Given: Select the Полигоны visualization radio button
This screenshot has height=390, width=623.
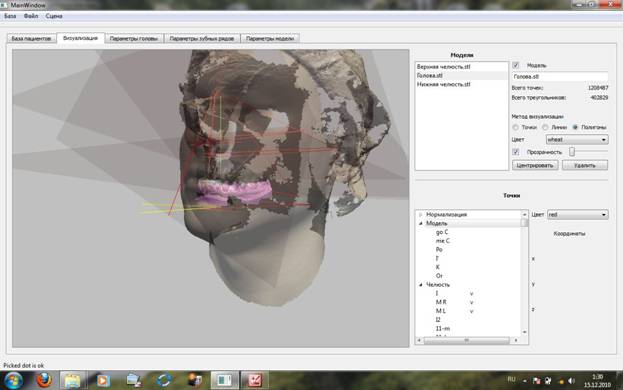Looking at the screenshot, I should tap(575, 127).
